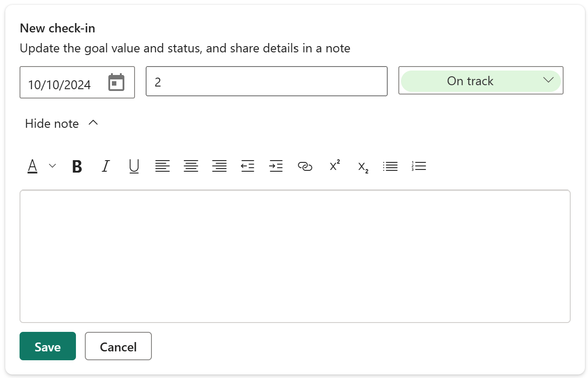Click the goal value input field
Image resolution: width=588 pixels, height=378 pixels.
pyautogui.click(x=266, y=81)
